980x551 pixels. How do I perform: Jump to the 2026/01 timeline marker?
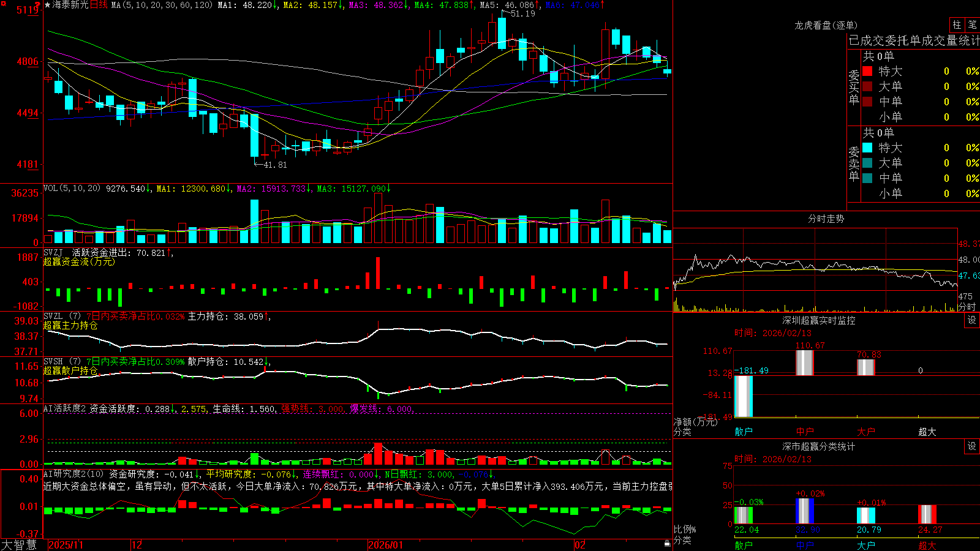click(x=386, y=545)
